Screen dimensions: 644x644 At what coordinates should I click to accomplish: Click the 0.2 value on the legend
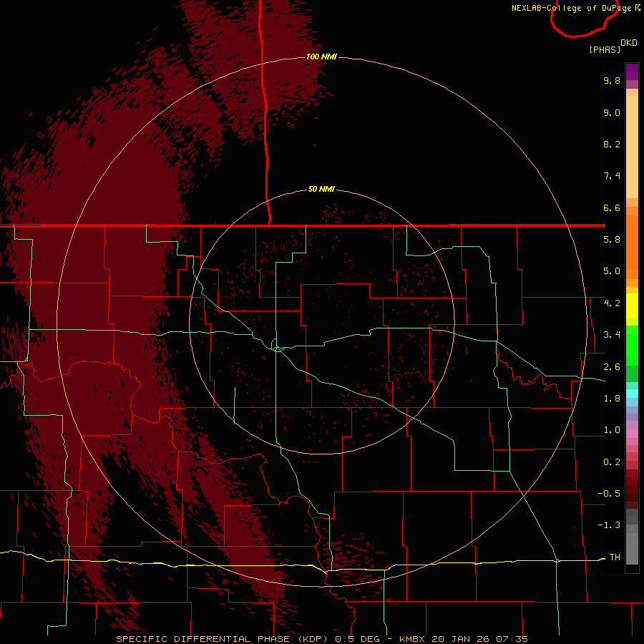612,462
